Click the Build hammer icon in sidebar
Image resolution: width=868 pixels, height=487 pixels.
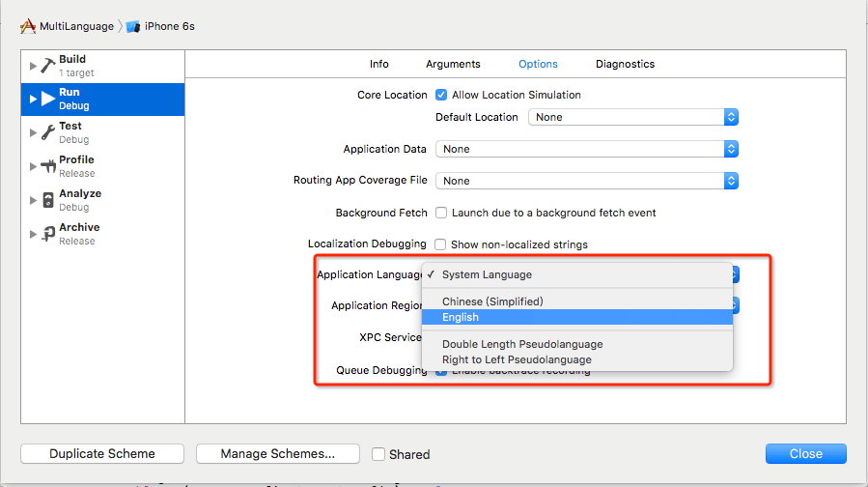coord(47,66)
